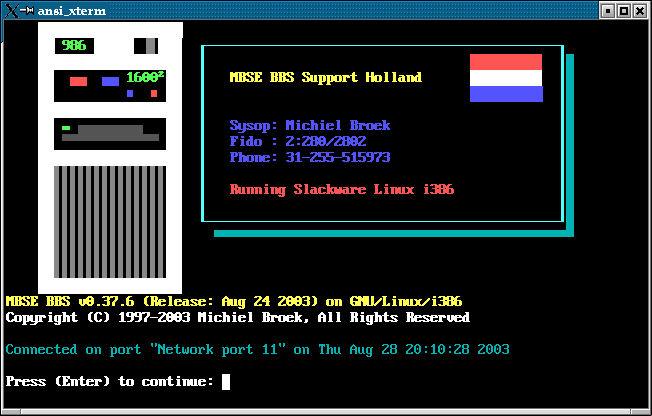Select the 'Phone: 31-255-515973' line
The width and height of the screenshot is (652, 416).
click(x=310, y=157)
